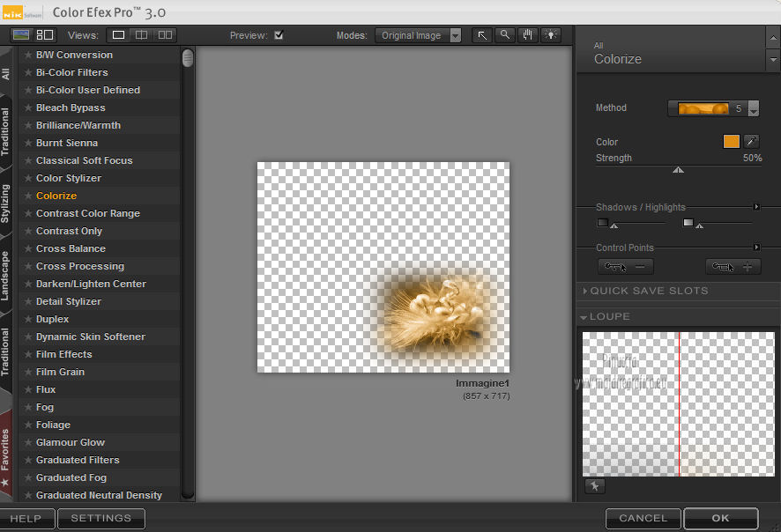Viewport: 781px width, 532px height.
Task: Show filter list with thumbnail icon
Action: tap(21, 35)
